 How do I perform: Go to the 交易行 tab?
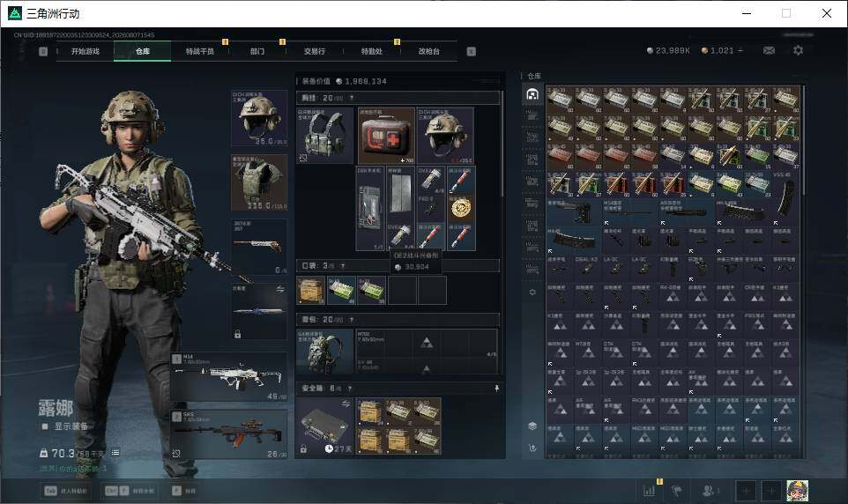coord(315,51)
